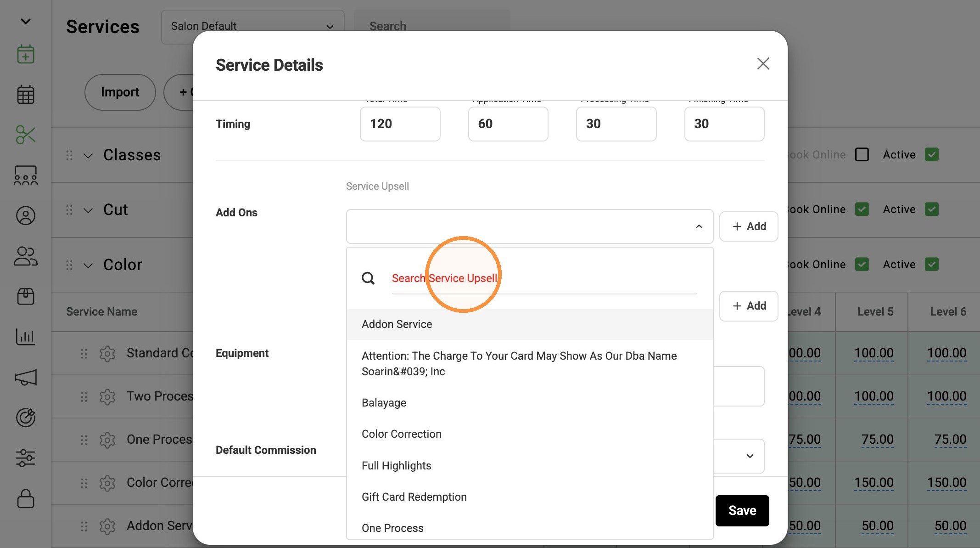Toggle Active checkbox for Color
The width and height of the screenshot is (980, 548).
click(932, 264)
